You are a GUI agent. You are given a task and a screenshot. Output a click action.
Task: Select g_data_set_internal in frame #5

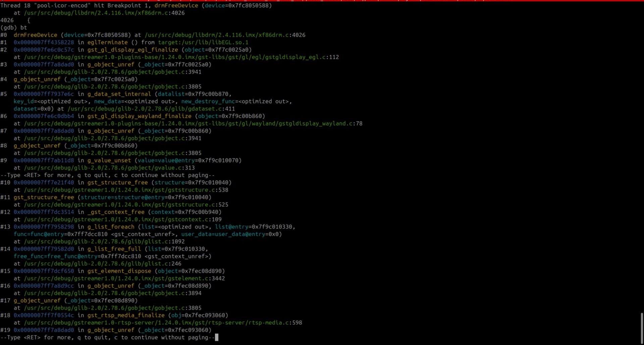click(119, 94)
